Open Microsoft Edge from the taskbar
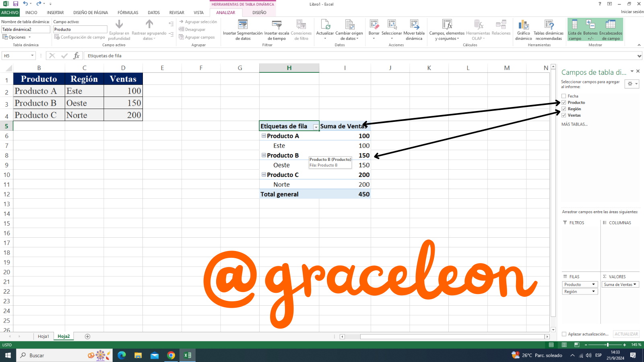This screenshot has height=362, width=644. click(122, 355)
